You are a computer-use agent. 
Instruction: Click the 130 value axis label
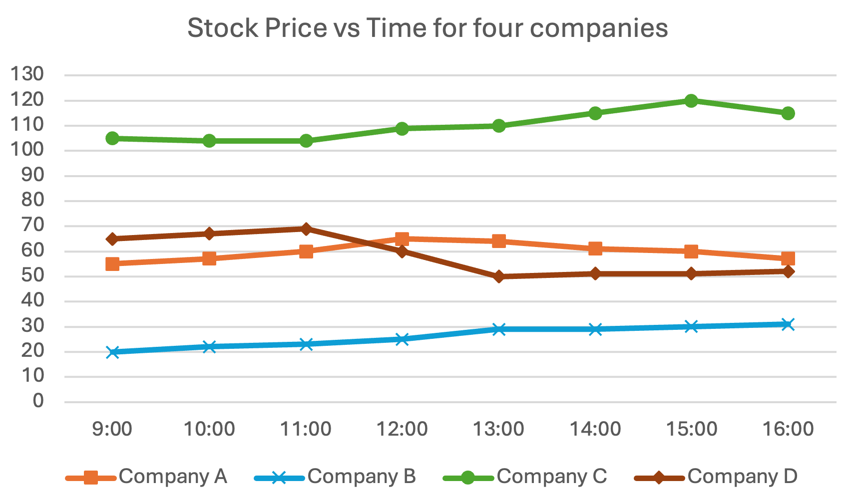(x=27, y=74)
